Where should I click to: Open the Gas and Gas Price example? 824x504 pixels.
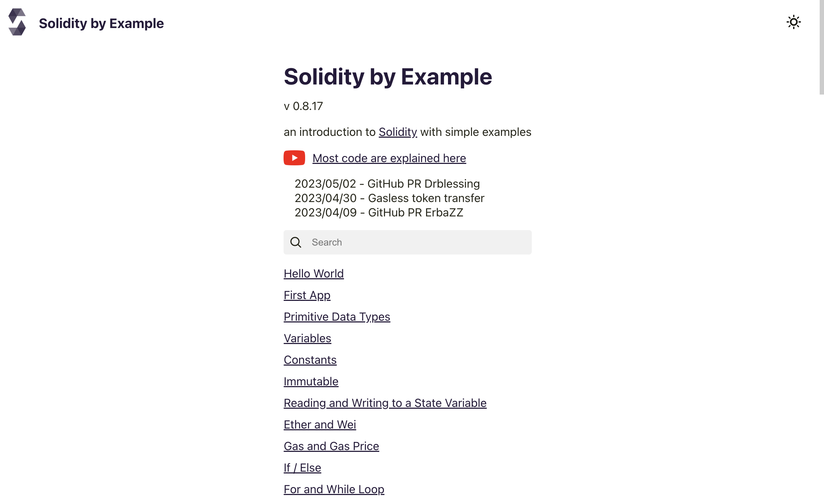[x=331, y=446]
